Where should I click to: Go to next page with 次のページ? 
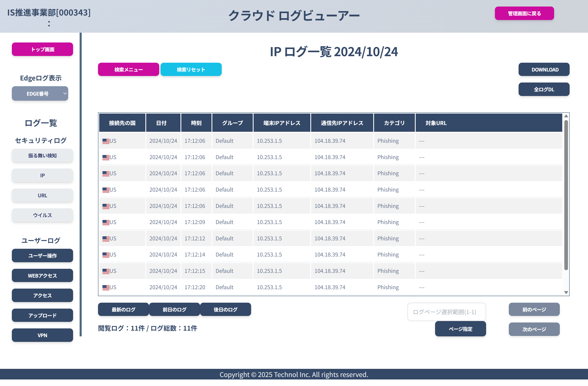[x=534, y=329]
